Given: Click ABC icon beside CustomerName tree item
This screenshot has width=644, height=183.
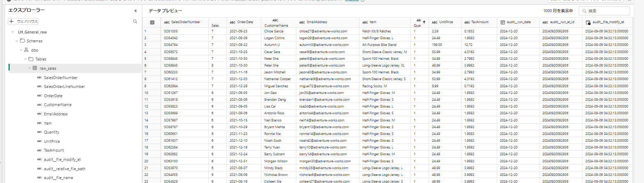Looking at the screenshot, I should (x=40, y=105).
